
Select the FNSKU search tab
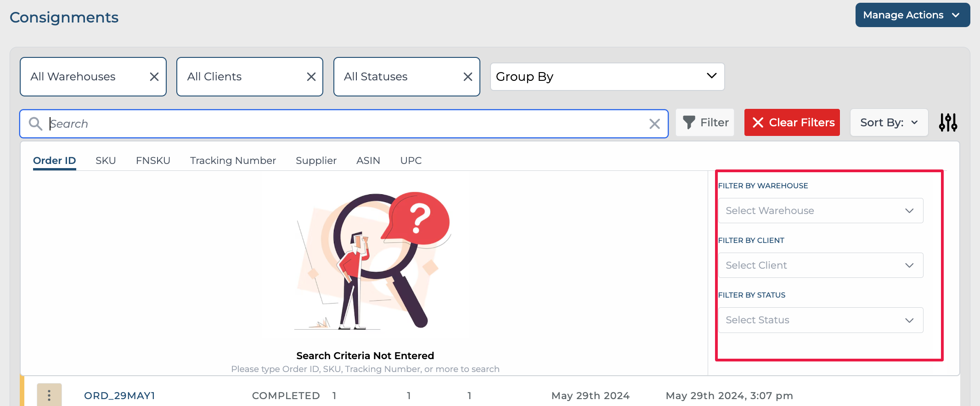coord(153,161)
